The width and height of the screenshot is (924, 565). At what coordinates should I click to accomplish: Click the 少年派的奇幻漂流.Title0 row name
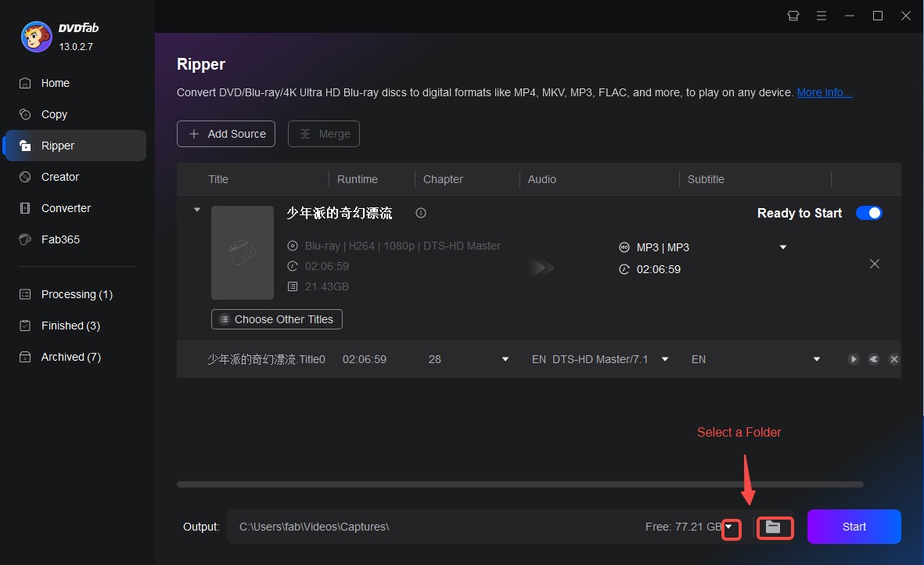[266, 359]
